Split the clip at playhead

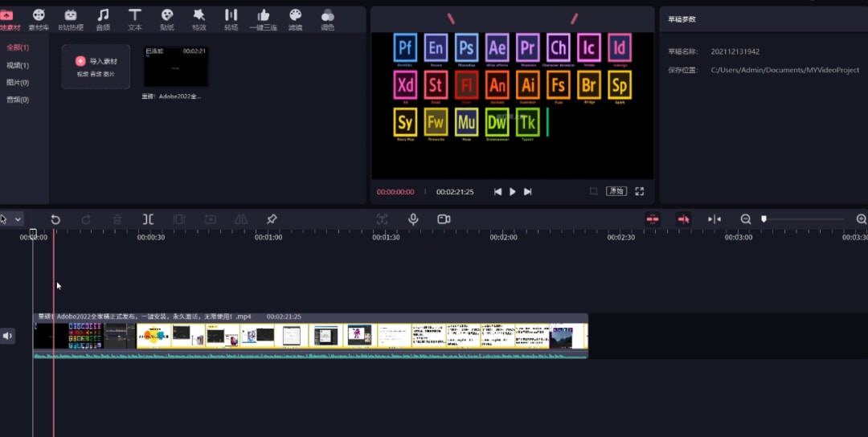click(x=148, y=219)
